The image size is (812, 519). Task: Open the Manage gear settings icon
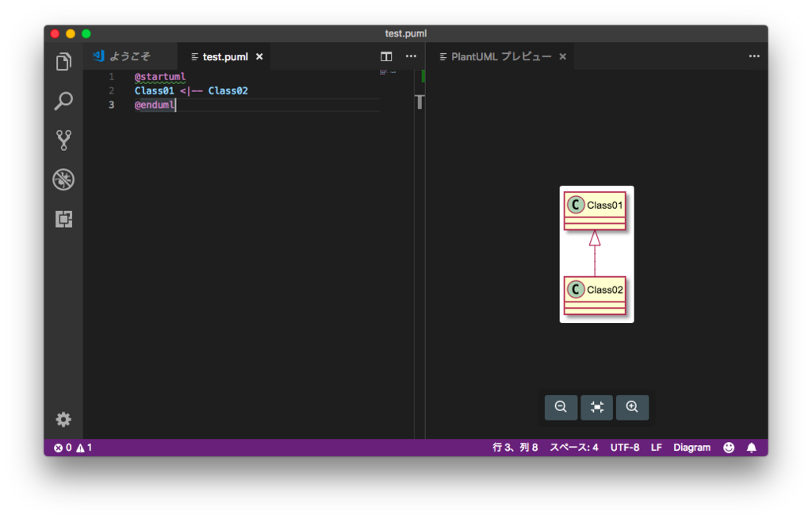pos(63,419)
